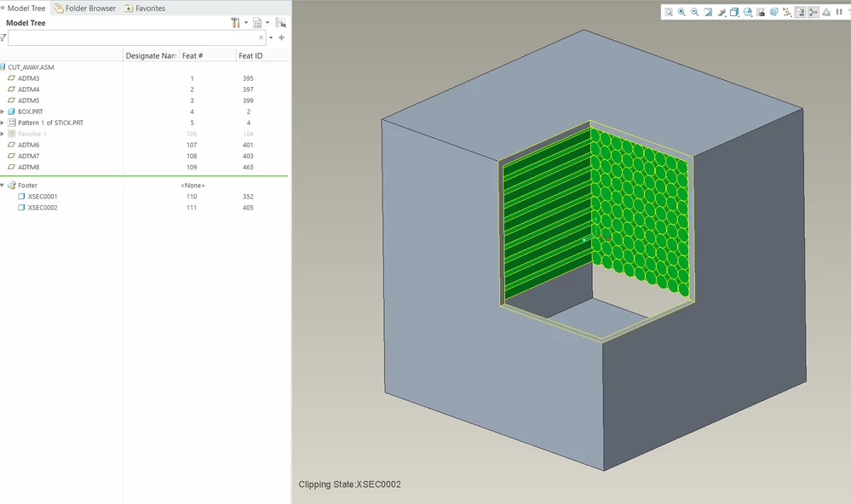Toggle the spin center icon
851x504 pixels.
813,12
